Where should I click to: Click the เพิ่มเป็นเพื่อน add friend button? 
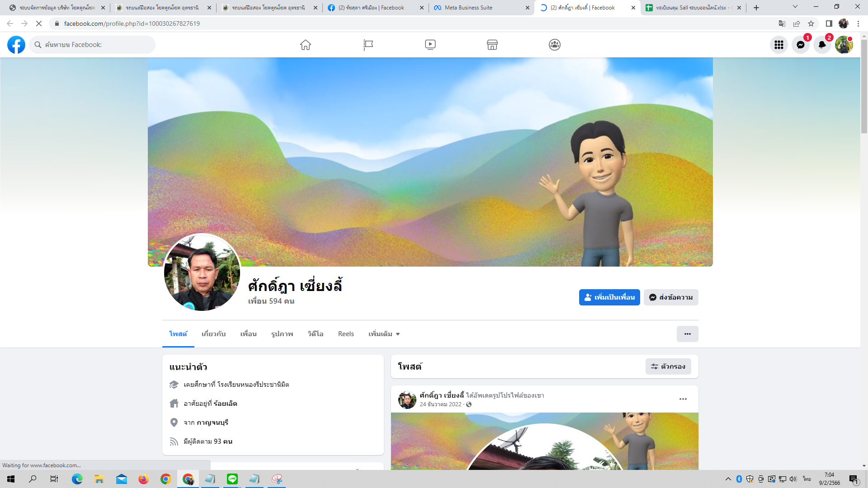click(x=609, y=297)
